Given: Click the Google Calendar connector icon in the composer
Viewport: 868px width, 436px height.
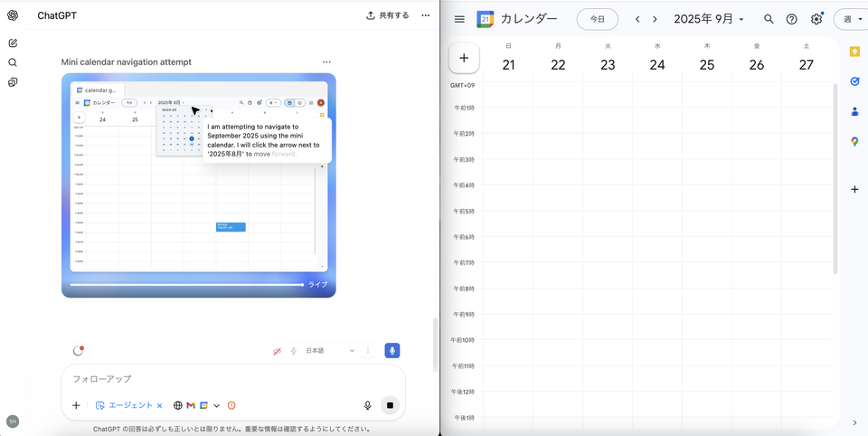Looking at the screenshot, I should (x=203, y=405).
